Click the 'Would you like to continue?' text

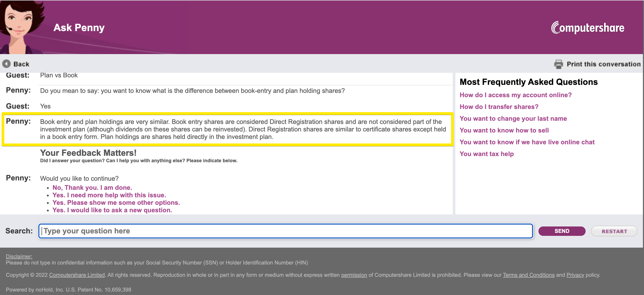(x=79, y=179)
